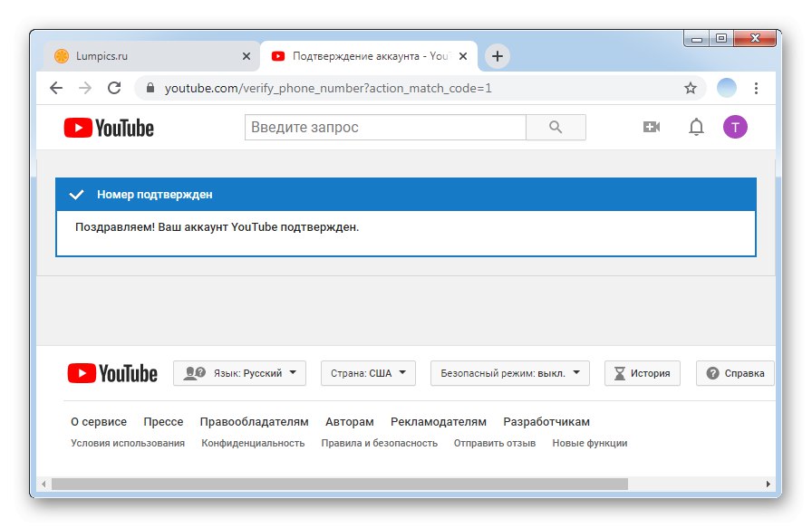Viewport: 812px width, 528px height.
Task: Open the purple T account avatar
Action: 735,127
